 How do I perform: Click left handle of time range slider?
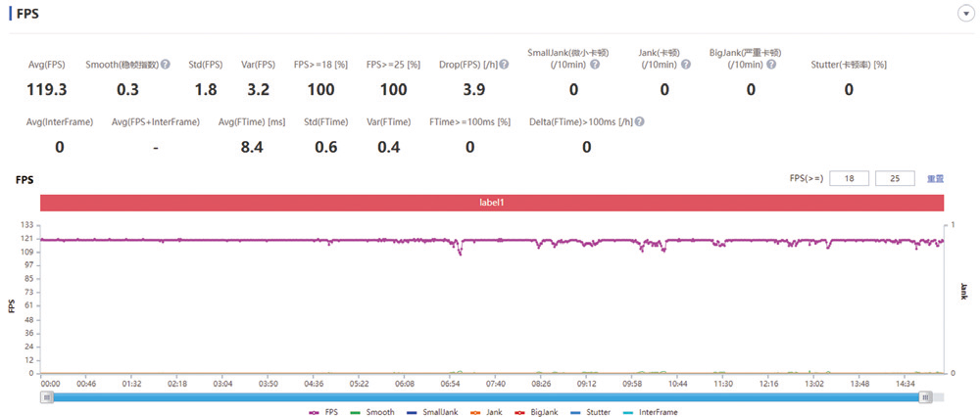[x=47, y=397]
